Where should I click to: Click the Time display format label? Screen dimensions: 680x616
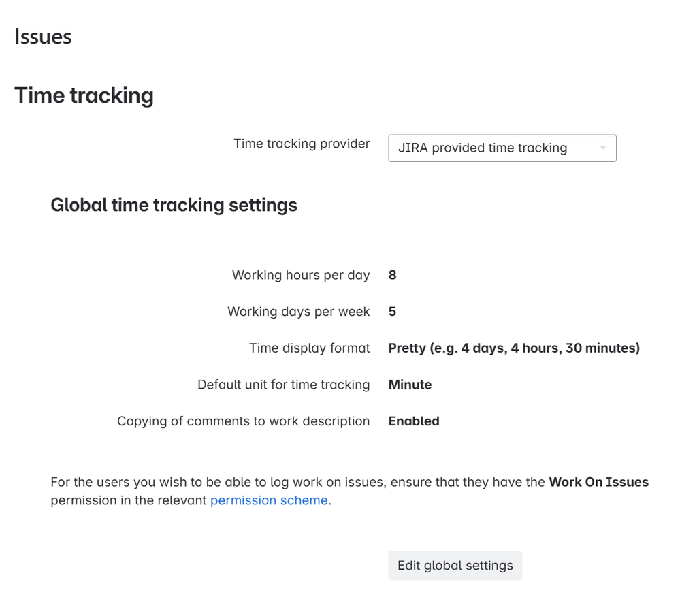click(310, 348)
